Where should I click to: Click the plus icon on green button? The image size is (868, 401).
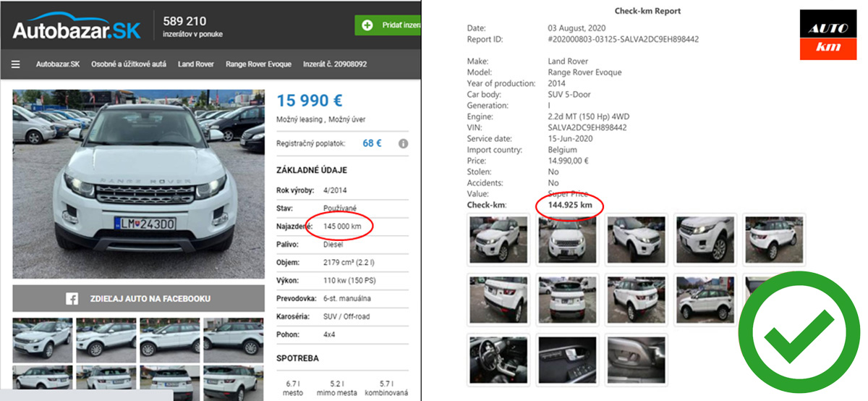[x=367, y=25]
